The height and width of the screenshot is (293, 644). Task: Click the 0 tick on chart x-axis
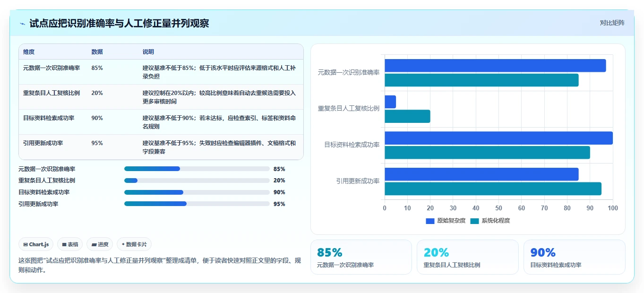tap(385, 208)
